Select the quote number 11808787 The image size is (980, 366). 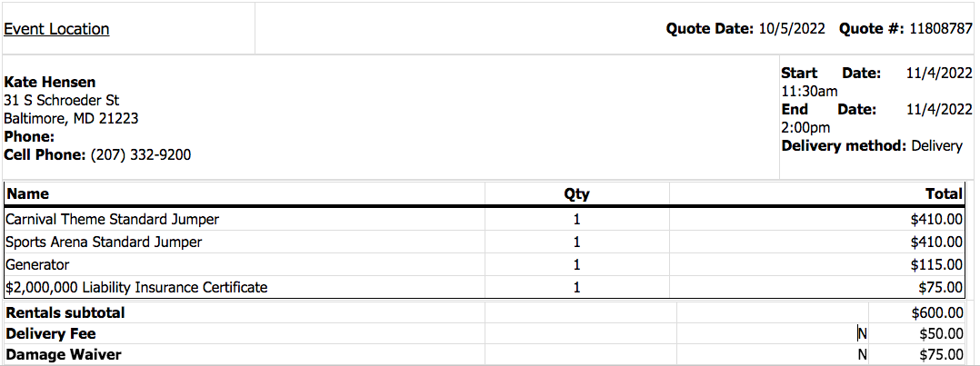tap(940, 29)
